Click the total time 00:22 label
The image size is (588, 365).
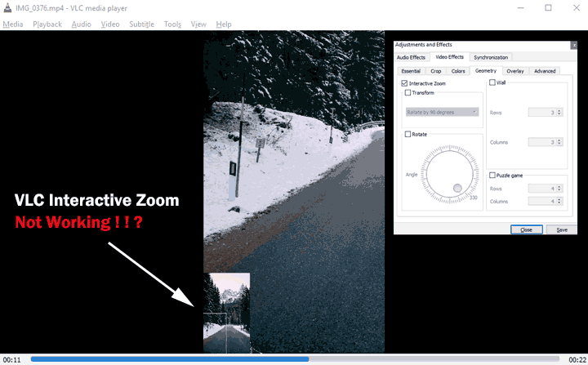(x=577, y=360)
